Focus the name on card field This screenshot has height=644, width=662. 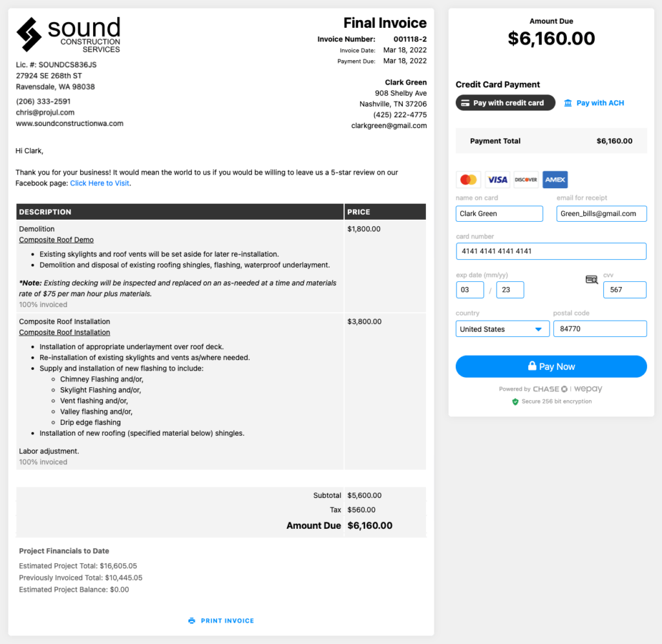click(x=499, y=213)
